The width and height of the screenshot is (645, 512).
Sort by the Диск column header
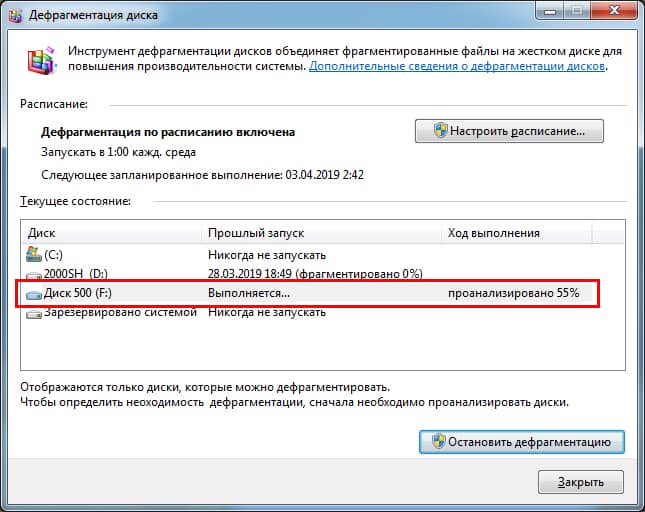click(x=111, y=233)
